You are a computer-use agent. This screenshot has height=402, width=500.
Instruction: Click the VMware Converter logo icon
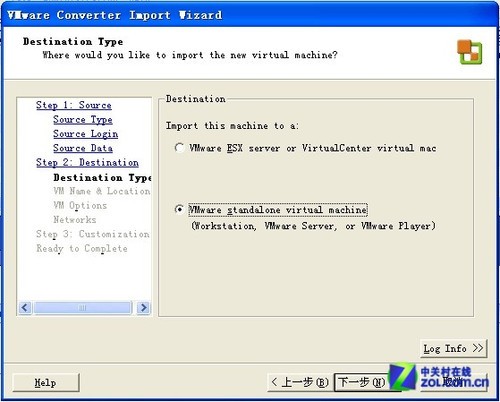pyautogui.click(x=469, y=52)
